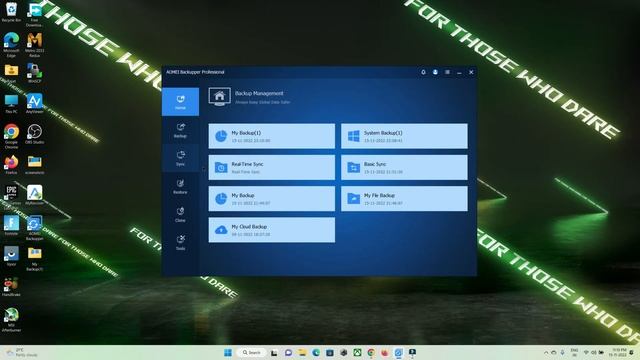Select the Firefox desktop shortcut
The width and height of the screenshot is (640, 360).
(11, 164)
